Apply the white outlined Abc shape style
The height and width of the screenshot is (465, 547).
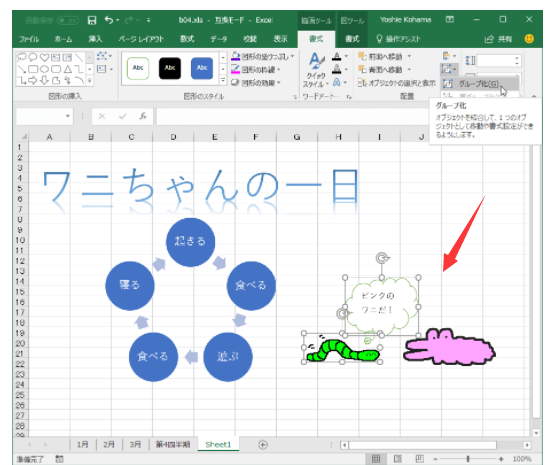(x=138, y=68)
